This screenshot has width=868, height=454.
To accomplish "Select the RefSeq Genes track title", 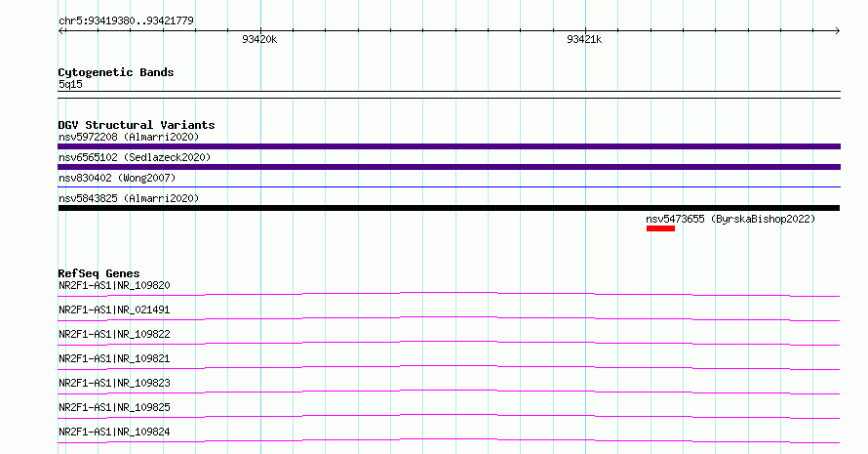I will point(99,273).
